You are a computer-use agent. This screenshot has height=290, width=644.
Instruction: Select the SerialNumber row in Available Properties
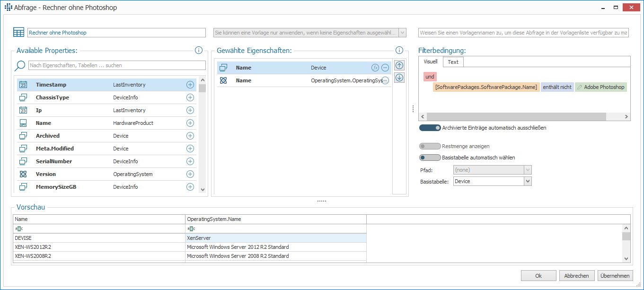tap(106, 161)
